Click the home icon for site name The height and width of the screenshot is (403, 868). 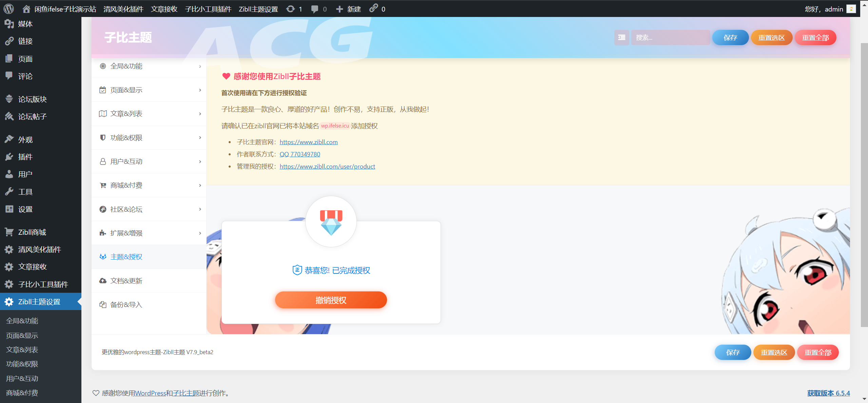26,9
